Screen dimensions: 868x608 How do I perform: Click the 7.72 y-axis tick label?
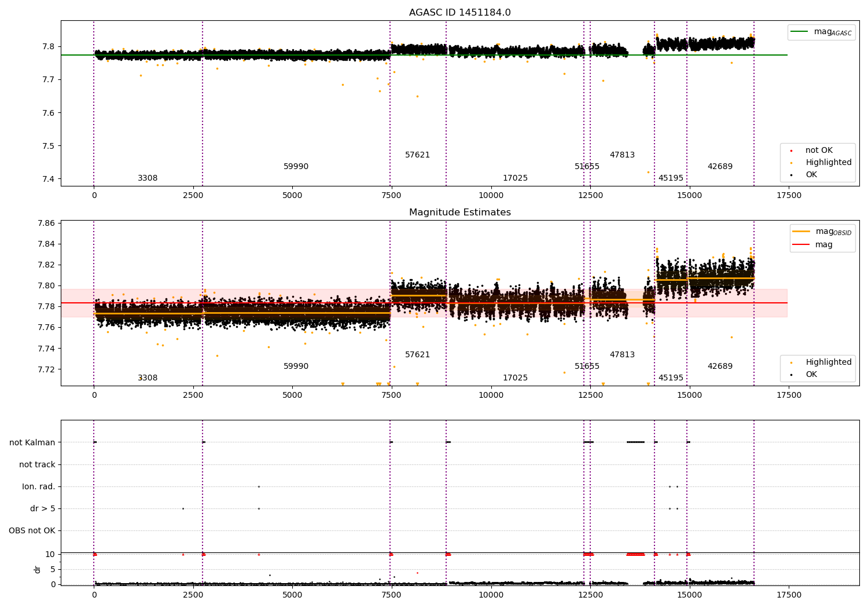pyautogui.click(x=46, y=369)
